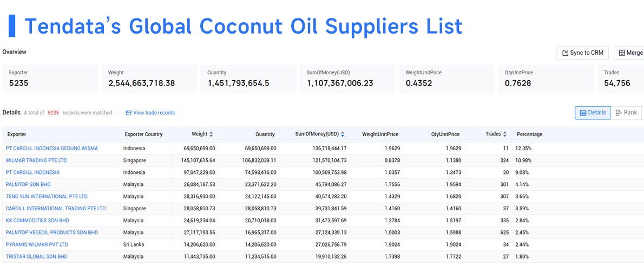Click the Merge button
The height and width of the screenshot is (271, 644).
tap(629, 53)
